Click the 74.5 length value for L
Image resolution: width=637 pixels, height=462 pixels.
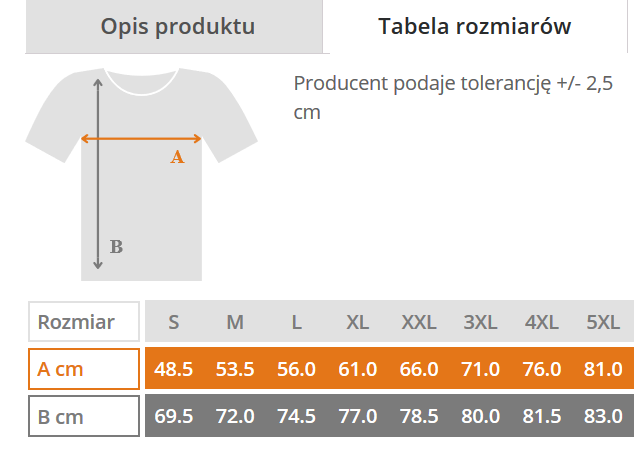point(296,416)
